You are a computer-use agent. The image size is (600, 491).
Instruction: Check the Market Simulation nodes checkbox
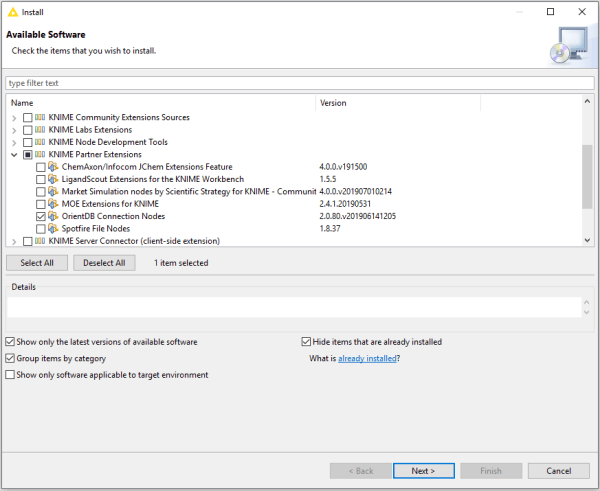41,192
